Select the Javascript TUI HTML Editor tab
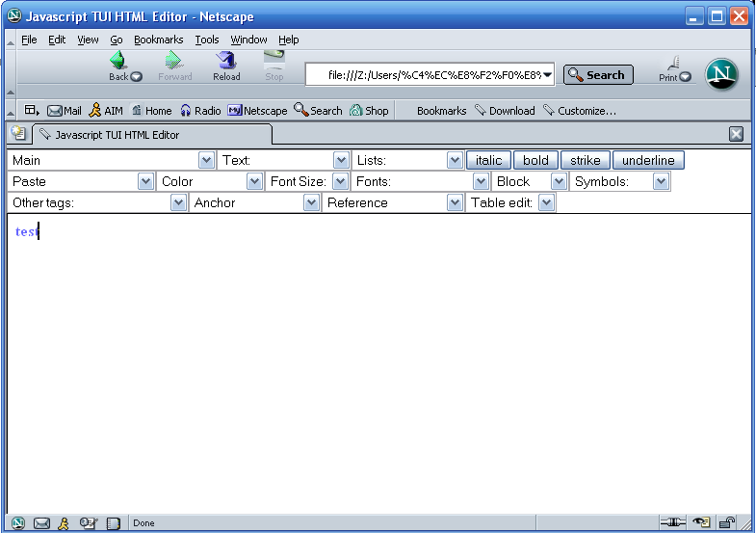756x533 pixels. (152, 135)
